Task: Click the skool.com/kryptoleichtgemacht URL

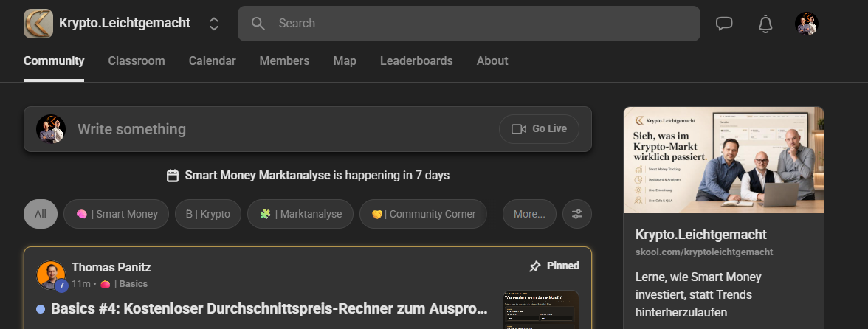Action: pyautogui.click(x=704, y=252)
